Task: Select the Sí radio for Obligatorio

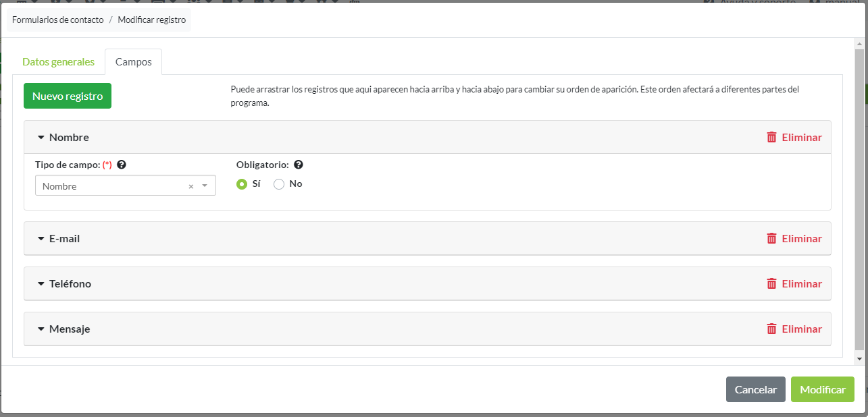Action: [242, 184]
